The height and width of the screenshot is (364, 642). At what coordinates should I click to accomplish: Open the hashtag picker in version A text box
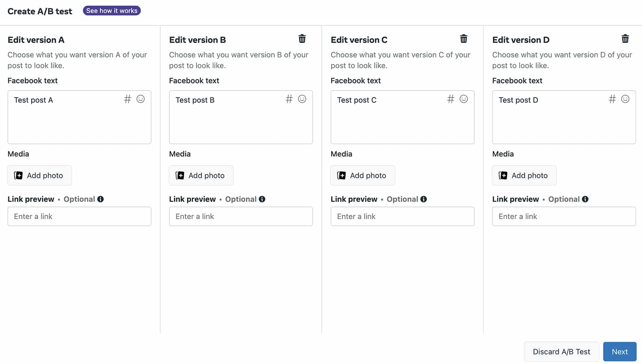click(128, 99)
